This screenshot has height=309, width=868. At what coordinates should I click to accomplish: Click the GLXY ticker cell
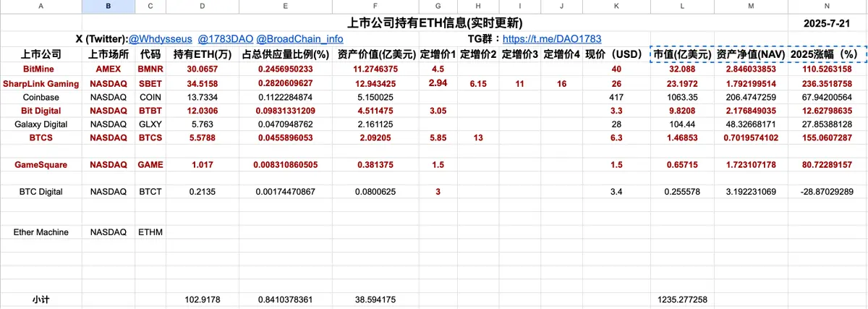click(150, 124)
